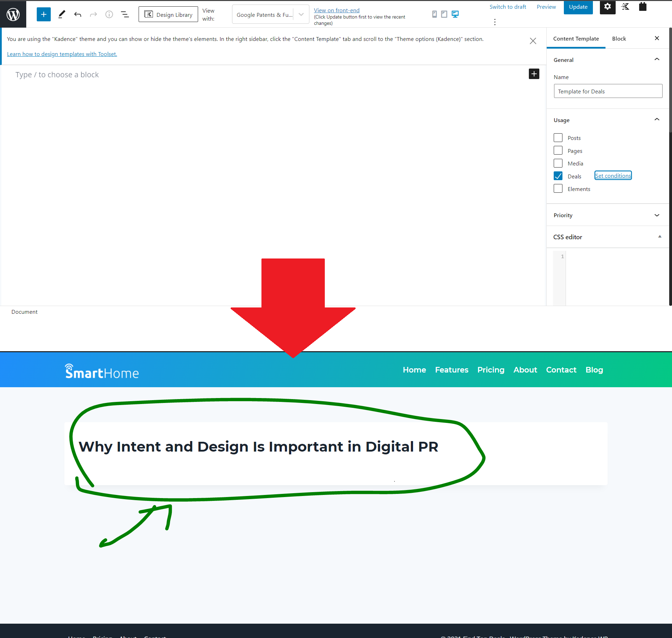672x638 pixels.
Task: Dismiss the Kadence theme notice
Action: coord(533,41)
